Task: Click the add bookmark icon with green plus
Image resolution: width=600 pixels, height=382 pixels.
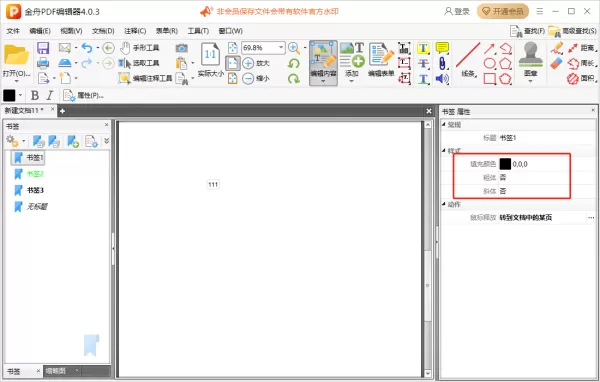Action: coord(73,141)
